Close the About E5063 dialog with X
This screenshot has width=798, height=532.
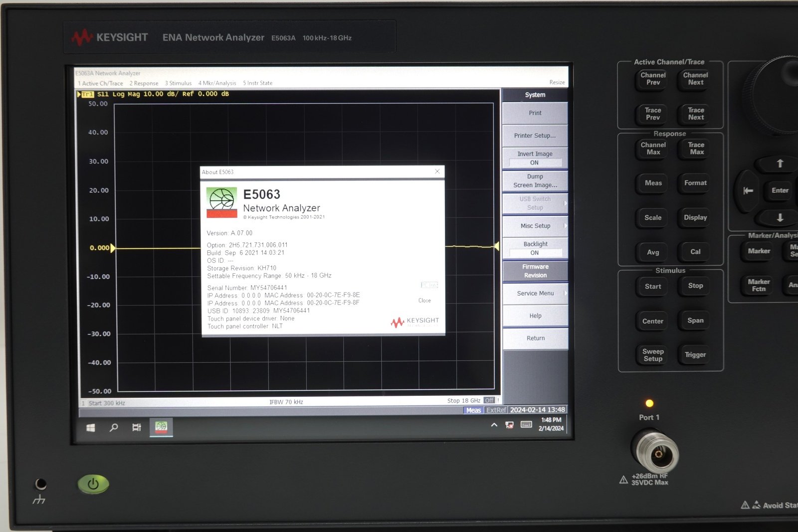coord(437,172)
